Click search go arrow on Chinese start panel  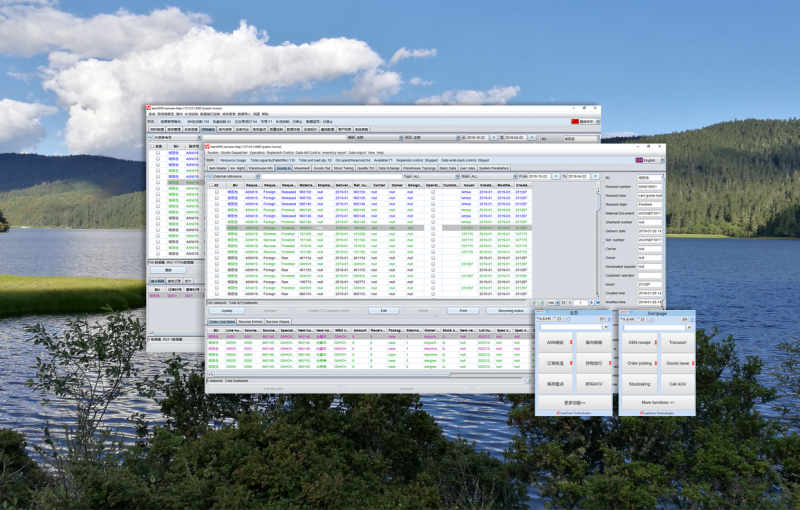pos(606,327)
